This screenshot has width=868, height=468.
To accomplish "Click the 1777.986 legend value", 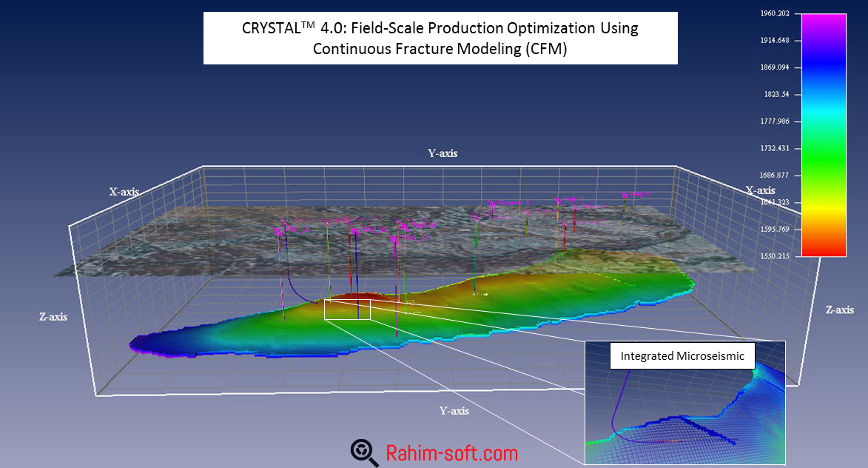I will (775, 121).
